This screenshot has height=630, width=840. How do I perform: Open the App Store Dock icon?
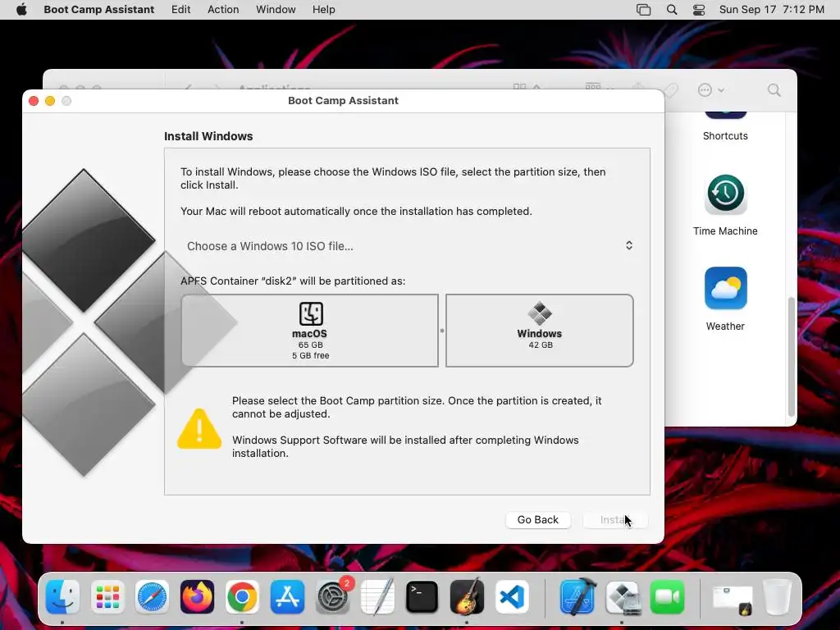(287, 596)
